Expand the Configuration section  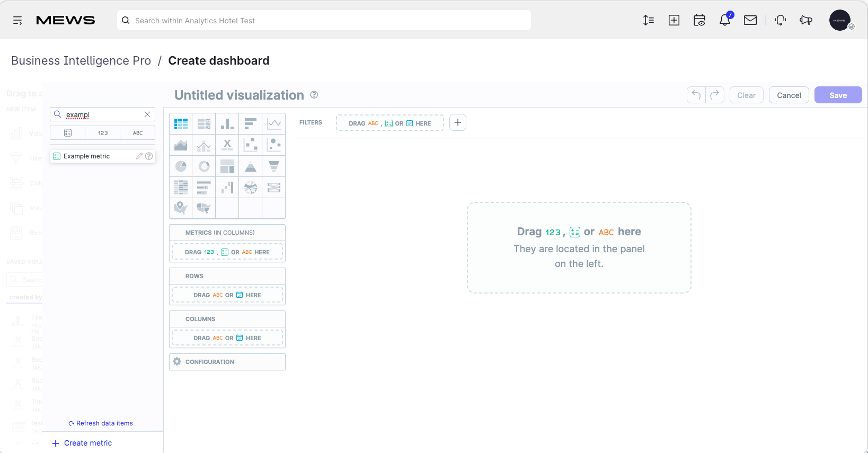click(227, 362)
